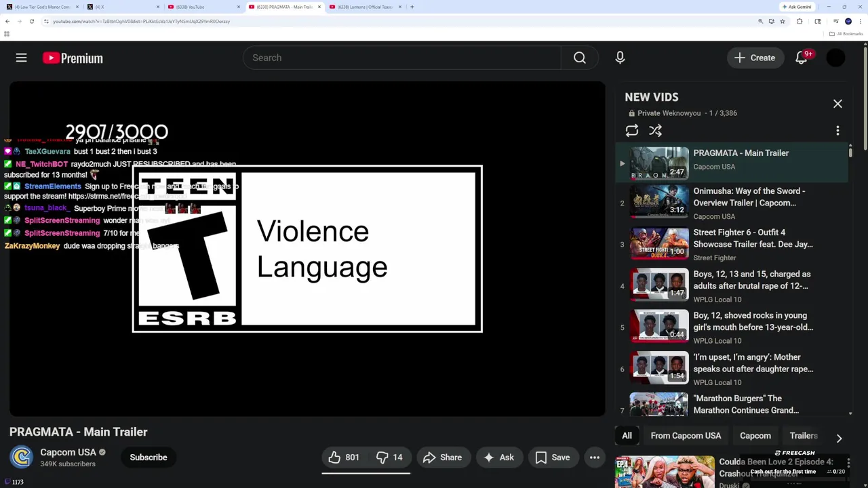Bookmark this page with star
Screen dimensions: 868x488
[783, 22]
